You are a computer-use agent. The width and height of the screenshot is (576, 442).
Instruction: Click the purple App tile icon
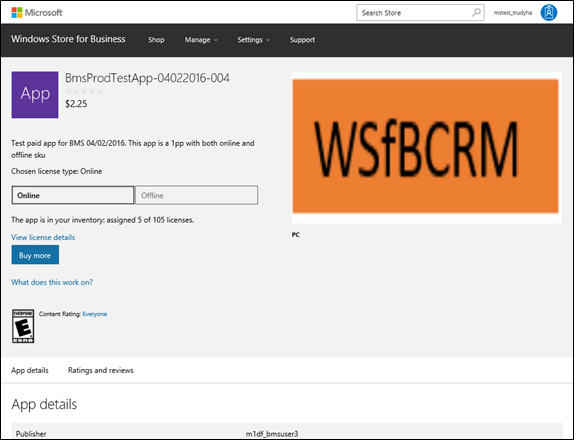point(35,94)
